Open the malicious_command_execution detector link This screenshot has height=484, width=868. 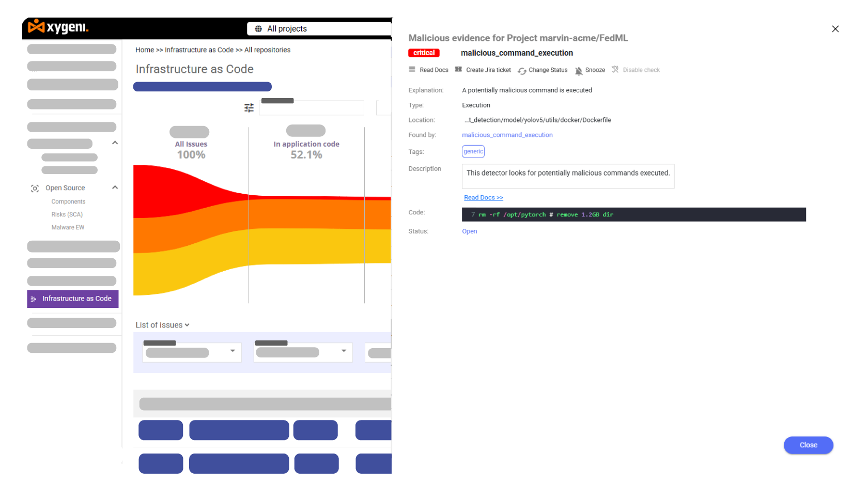point(507,135)
